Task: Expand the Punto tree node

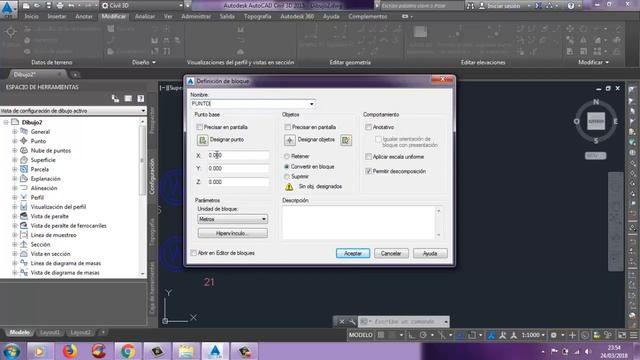Action: pos(15,141)
